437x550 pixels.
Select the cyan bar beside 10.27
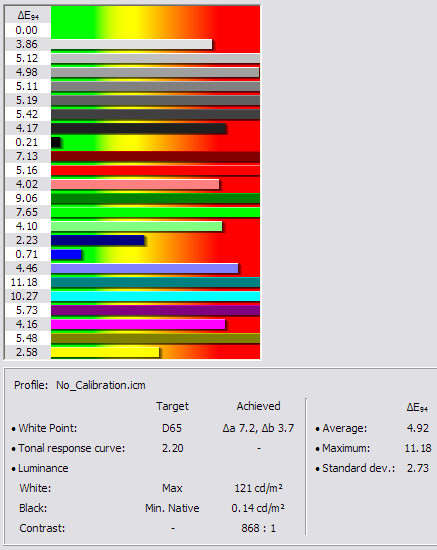coord(155,296)
